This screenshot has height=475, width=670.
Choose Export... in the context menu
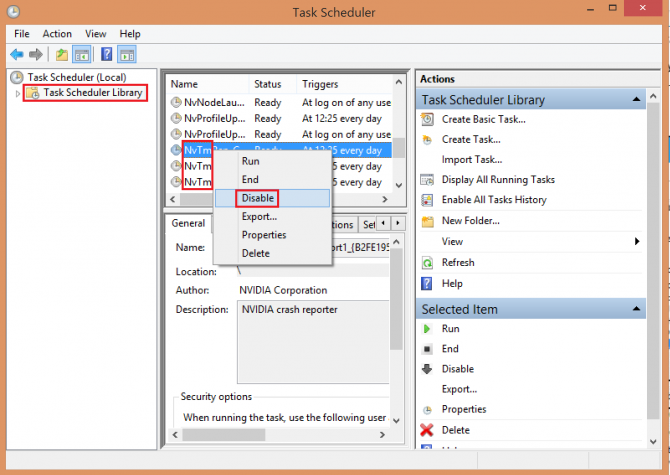point(272,217)
